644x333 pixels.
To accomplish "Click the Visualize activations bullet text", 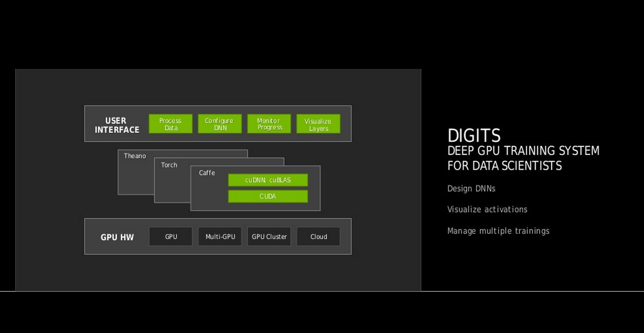I will 488,209.
